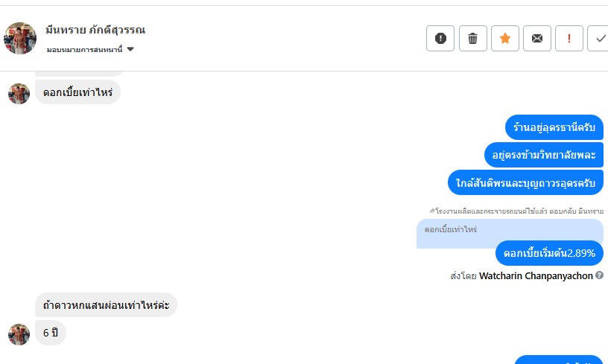Click the contact profile photo in header
The image size is (608, 364).
pos(20,38)
